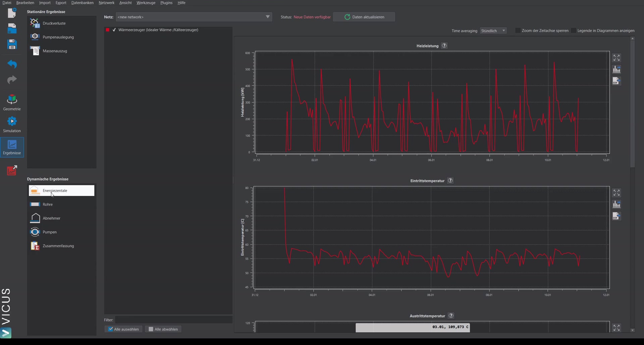Click the new project file icon

click(x=12, y=13)
